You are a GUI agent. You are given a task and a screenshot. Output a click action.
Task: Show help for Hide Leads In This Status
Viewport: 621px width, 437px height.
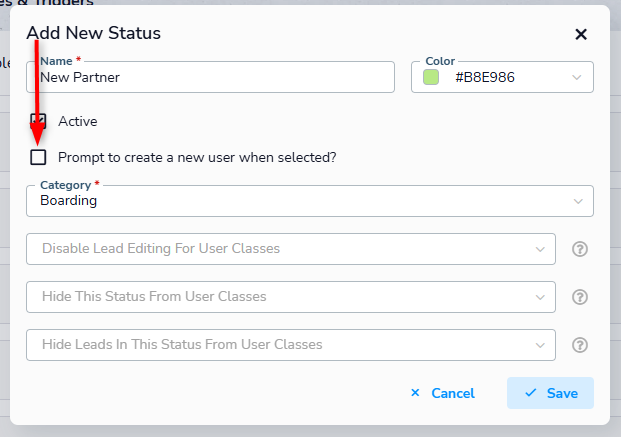pyautogui.click(x=580, y=345)
